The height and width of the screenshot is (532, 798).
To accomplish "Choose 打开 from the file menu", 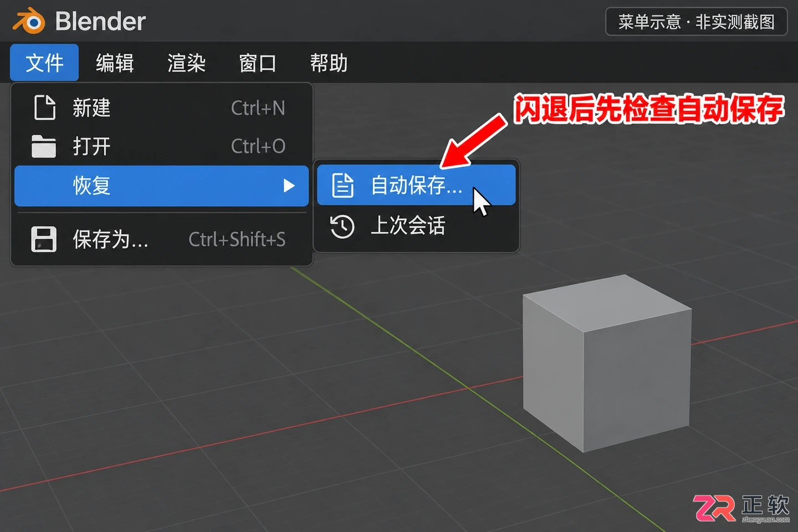I will pyautogui.click(x=161, y=146).
